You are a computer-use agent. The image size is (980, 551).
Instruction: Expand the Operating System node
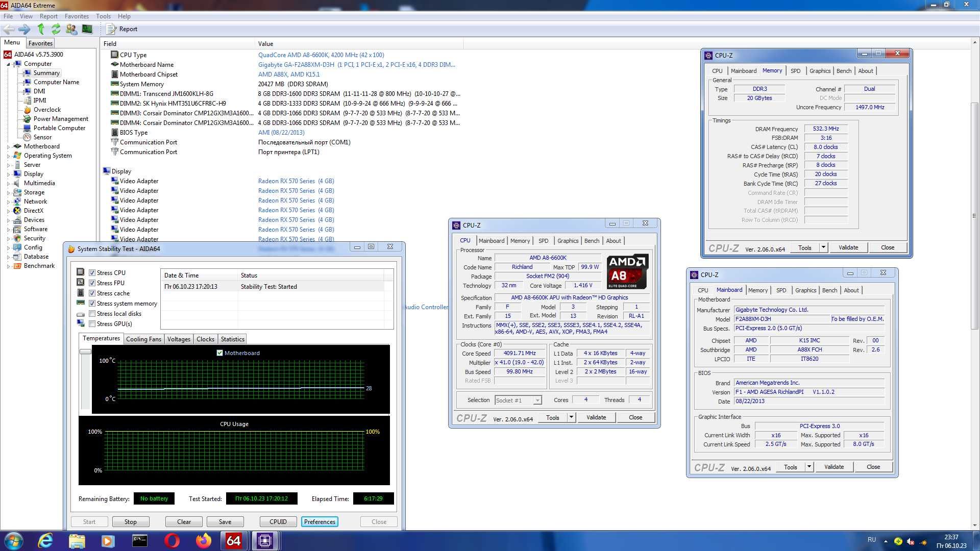click(8, 156)
